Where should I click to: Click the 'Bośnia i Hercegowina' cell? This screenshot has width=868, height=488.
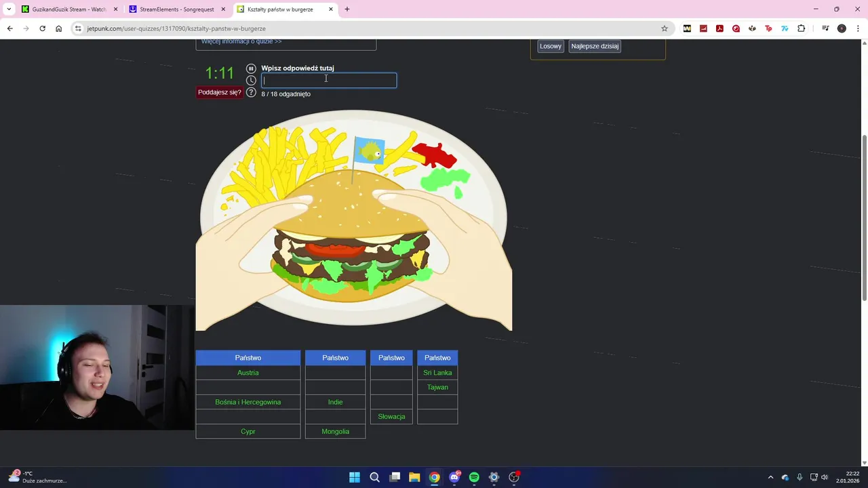coord(248,402)
